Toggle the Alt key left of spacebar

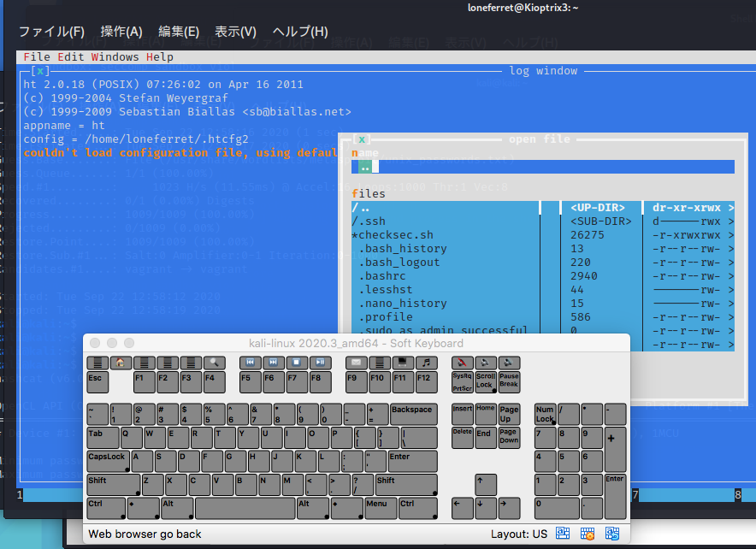(177, 508)
